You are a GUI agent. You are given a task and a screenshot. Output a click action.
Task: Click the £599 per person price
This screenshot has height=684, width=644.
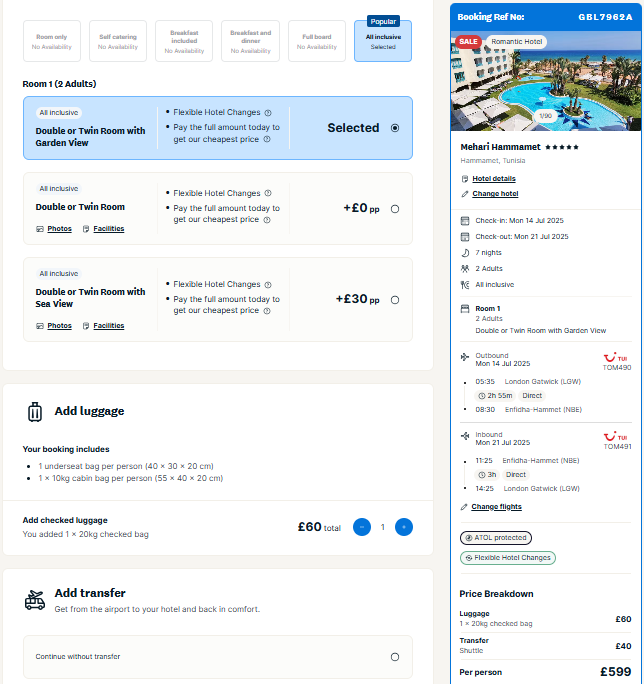tap(616, 672)
